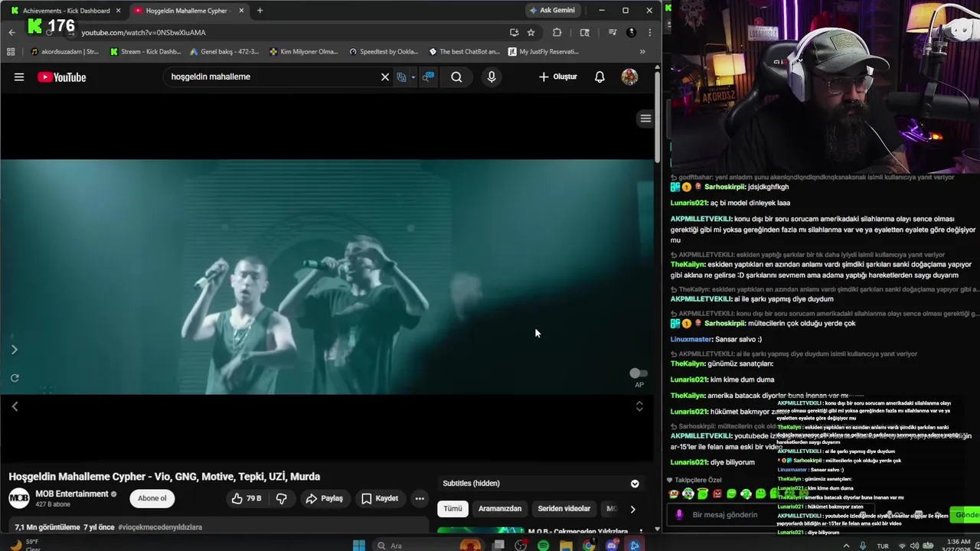Screen dimensions: 980x551
Task: Click the YouTube search text field
Action: [272, 77]
